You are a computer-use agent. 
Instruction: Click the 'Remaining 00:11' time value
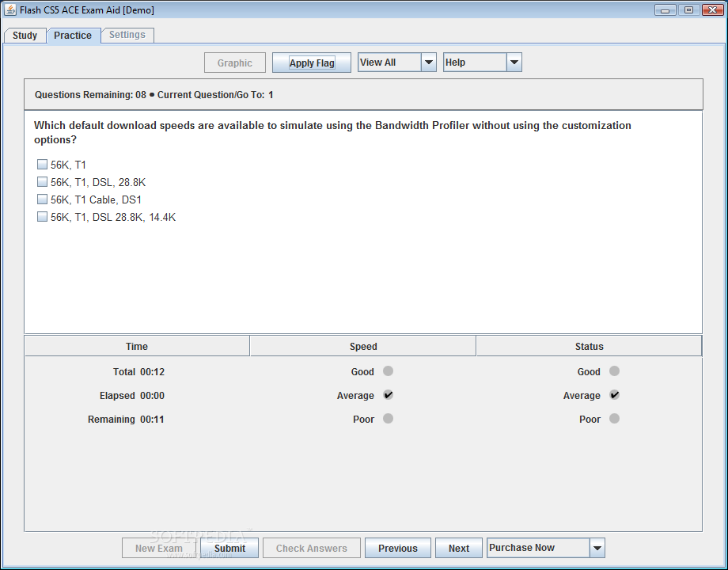126,419
